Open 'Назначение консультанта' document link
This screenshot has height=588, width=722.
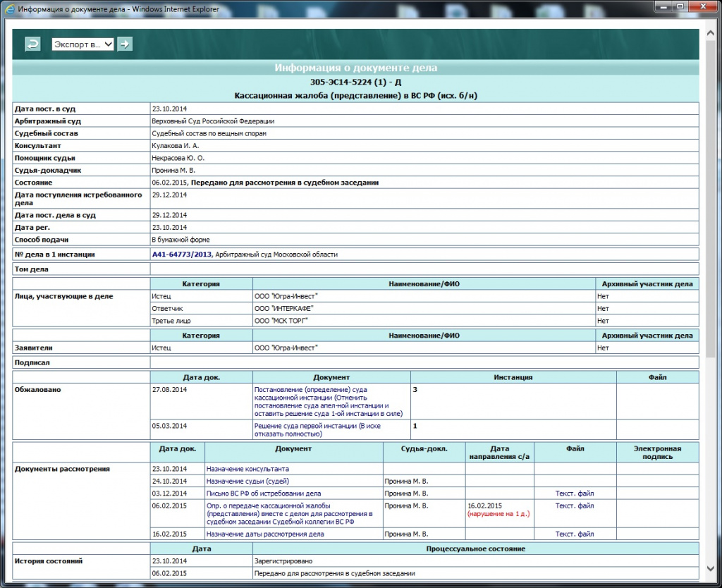coord(247,469)
